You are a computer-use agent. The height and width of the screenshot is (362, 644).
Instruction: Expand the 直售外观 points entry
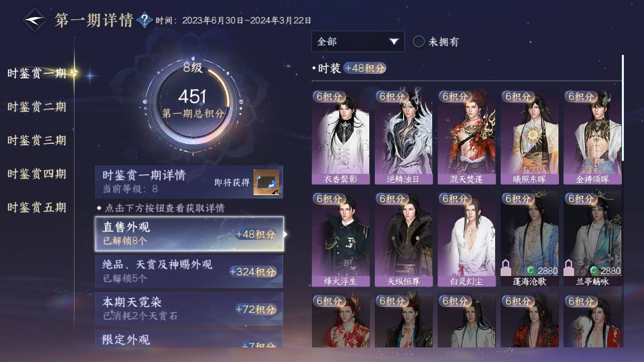pos(189,234)
